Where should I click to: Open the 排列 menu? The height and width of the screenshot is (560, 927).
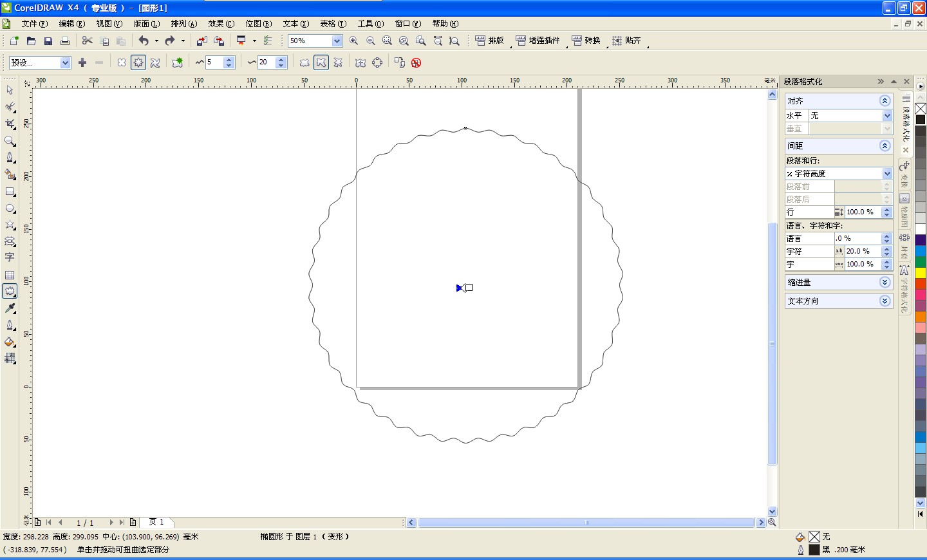click(x=184, y=24)
